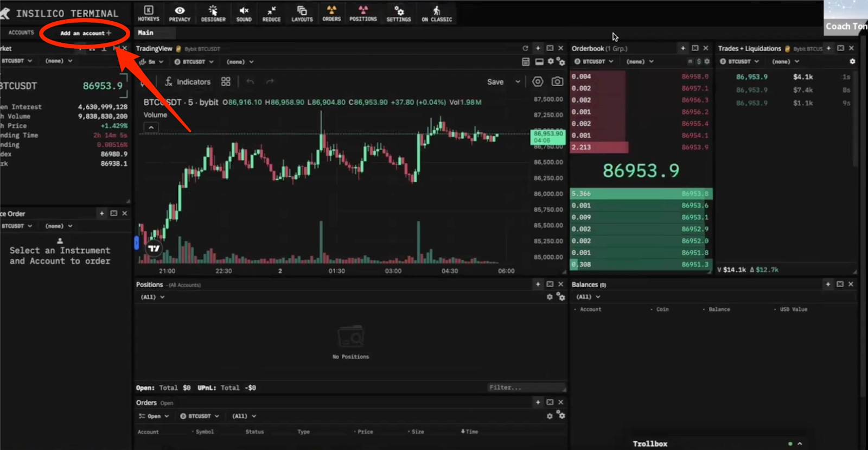Viewport: 868px width, 450px height.
Task: Click the TradingView panel layout icon
Action: (x=539, y=62)
